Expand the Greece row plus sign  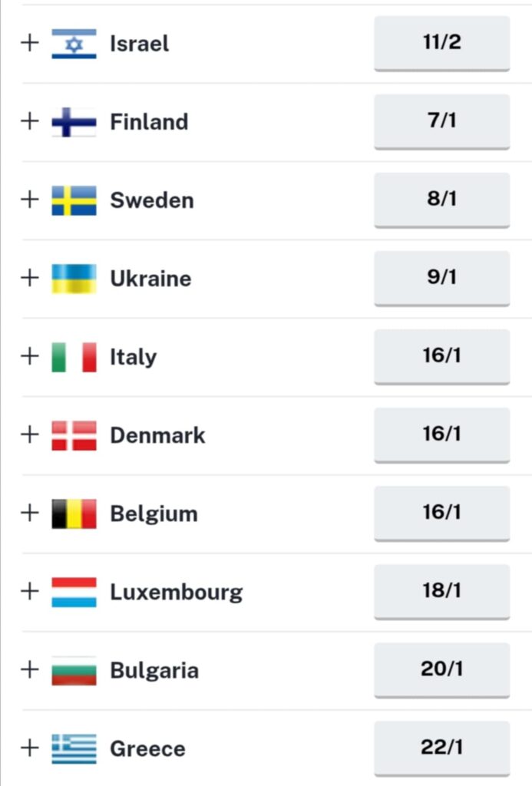click(29, 747)
